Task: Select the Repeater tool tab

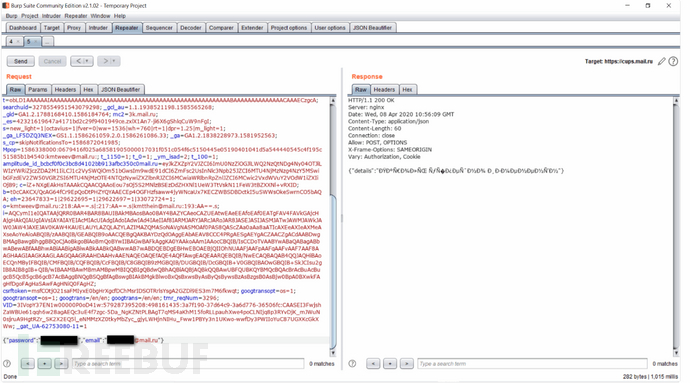Action: pos(127,28)
